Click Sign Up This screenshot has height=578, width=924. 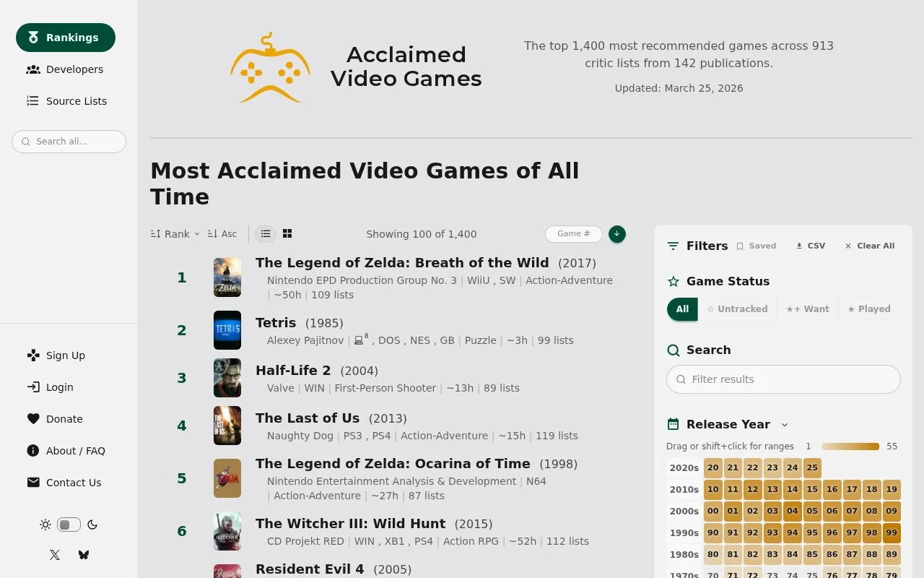56,355
